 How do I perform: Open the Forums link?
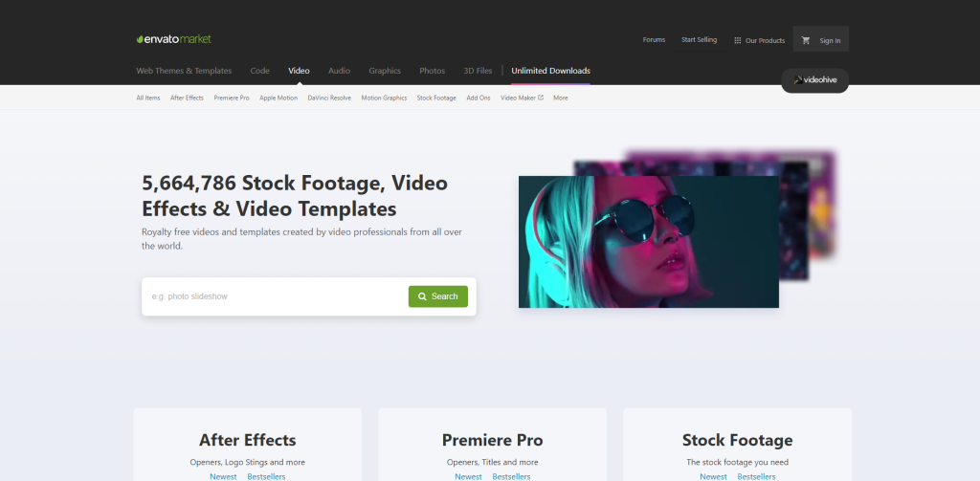click(654, 40)
